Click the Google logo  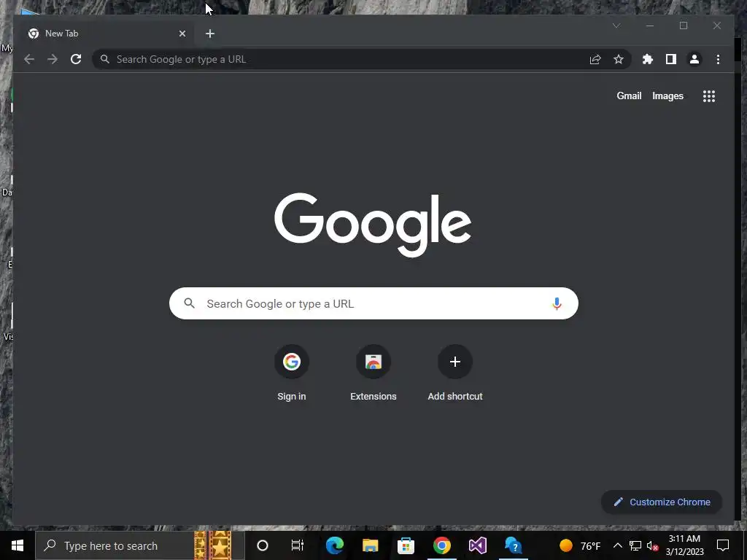point(373,224)
